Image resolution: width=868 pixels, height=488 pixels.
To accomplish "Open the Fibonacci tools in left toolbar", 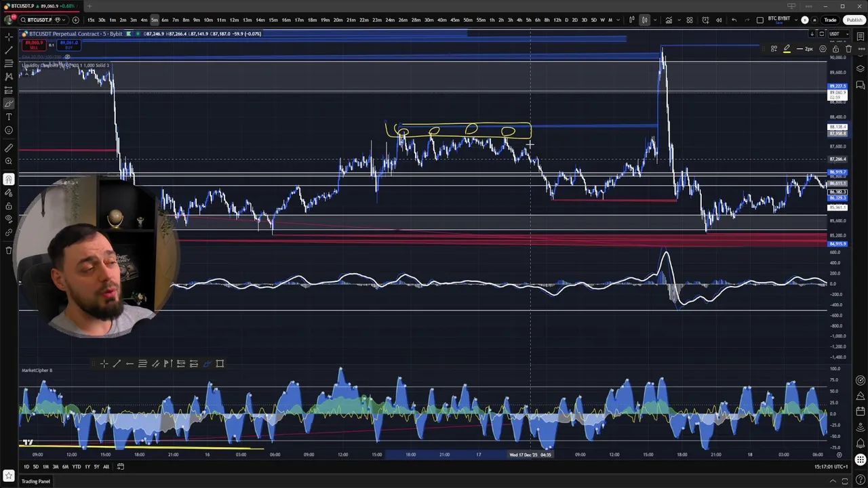I will (9, 63).
